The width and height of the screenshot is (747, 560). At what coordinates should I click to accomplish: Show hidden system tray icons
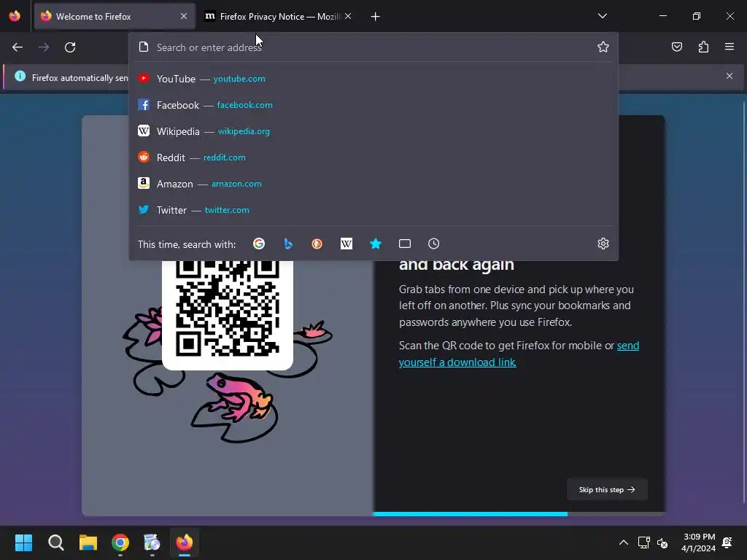click(x=623, y=542)
